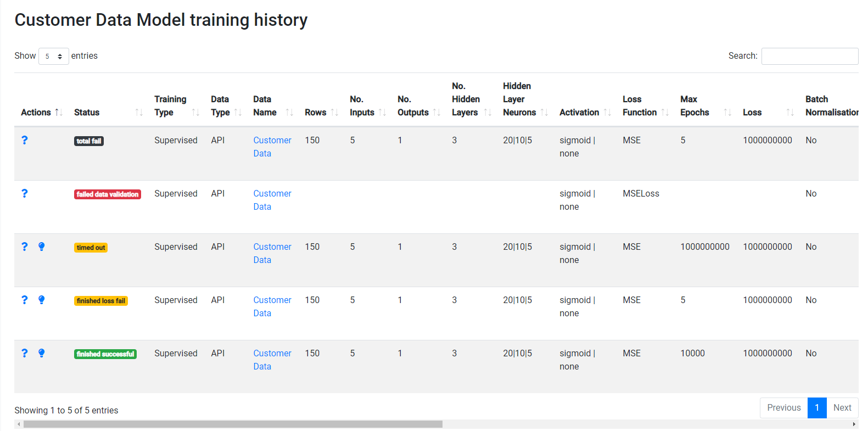
Task: Open Customer Data link in finished successful row
Action: click(272, 360)
